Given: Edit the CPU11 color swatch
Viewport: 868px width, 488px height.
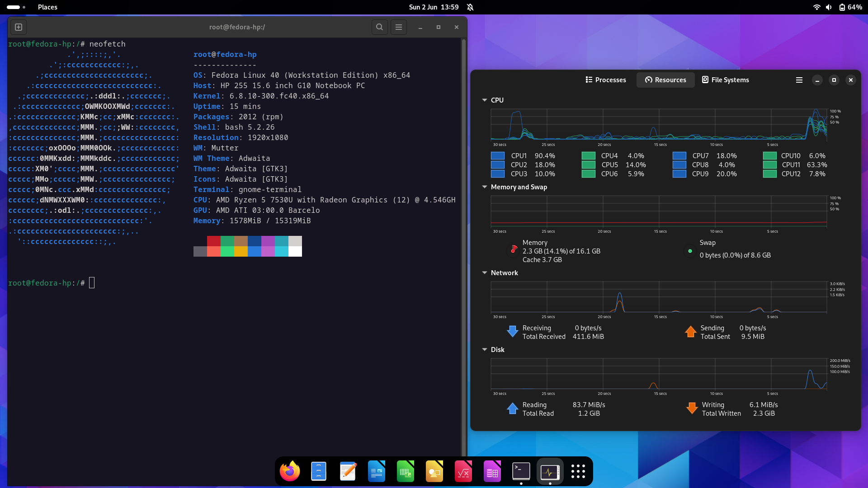Looking at the screenshot, I should 770,165.
